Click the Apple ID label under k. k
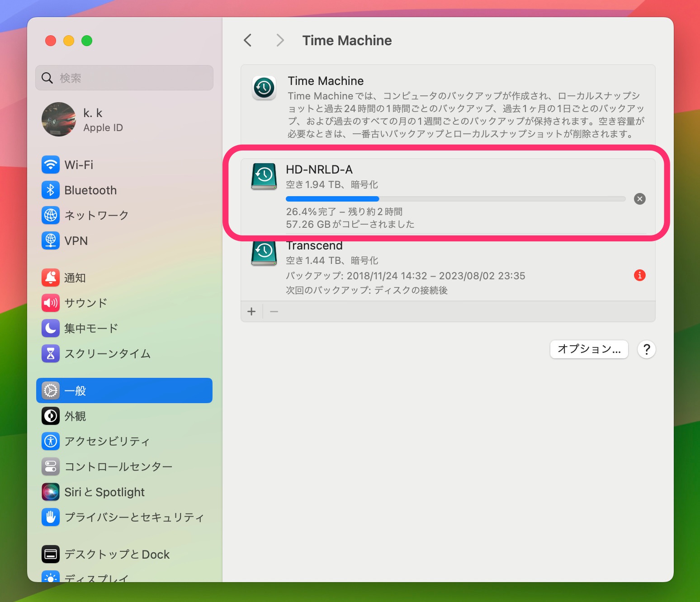The width and height of the screenshot is (700, 602). click(103, 127)
